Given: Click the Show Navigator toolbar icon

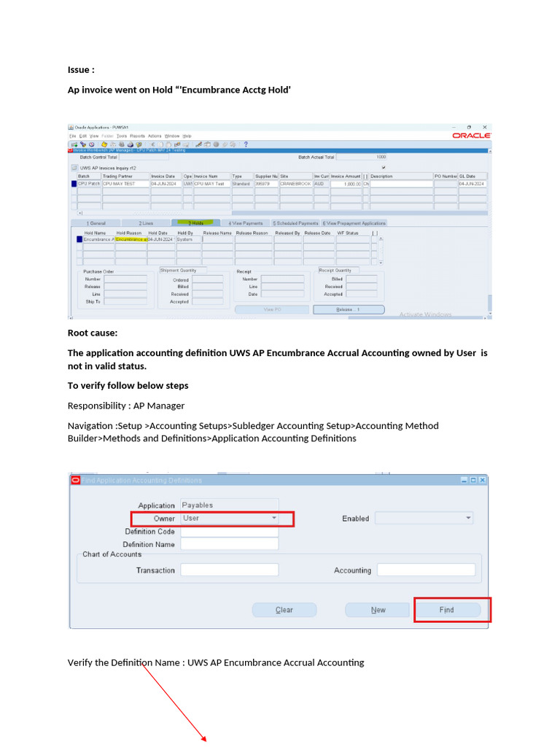Looking at the screenshot, I should point(91,144).
